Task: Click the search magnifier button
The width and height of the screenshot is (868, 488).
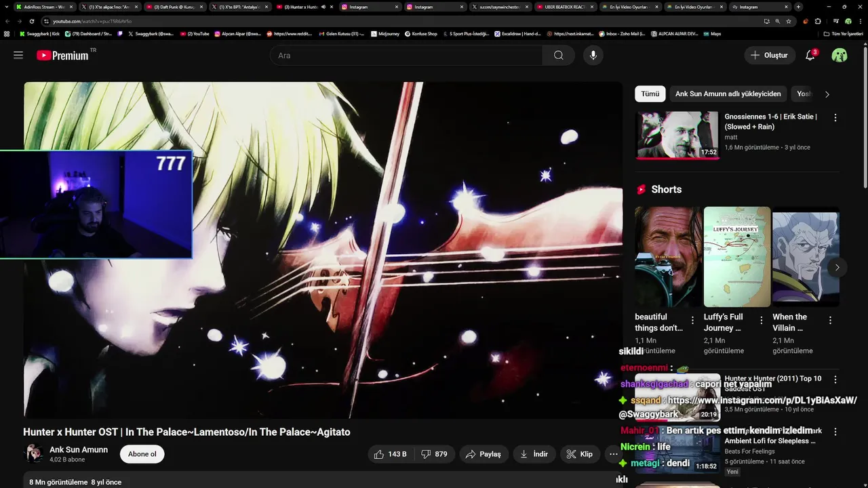Action: 558,56
